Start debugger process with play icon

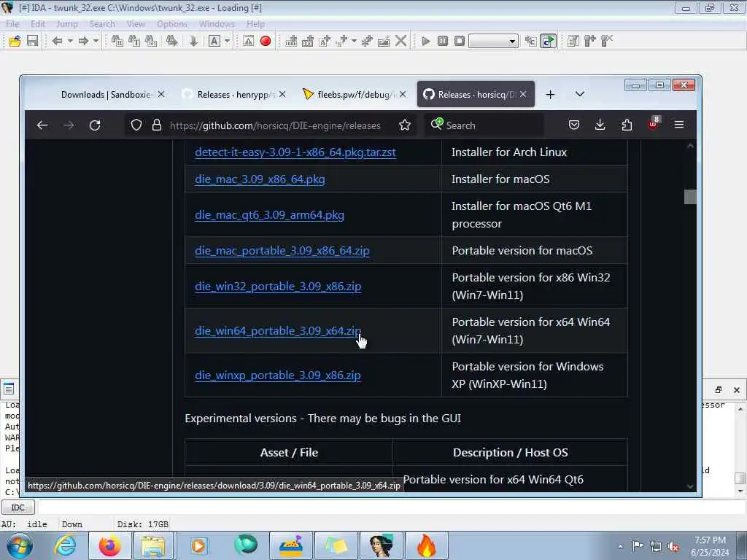point(426,41)
